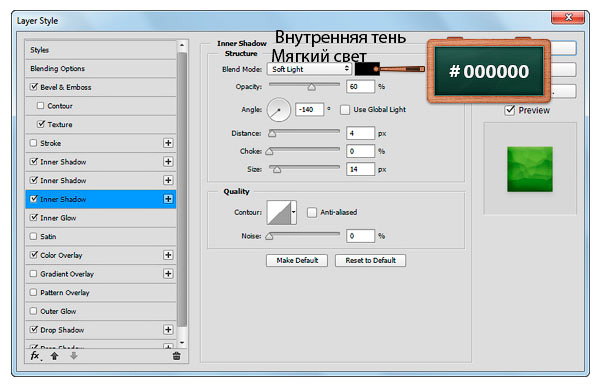Add another Gradient Overlay with its plus icon

[x=168, y=274]
